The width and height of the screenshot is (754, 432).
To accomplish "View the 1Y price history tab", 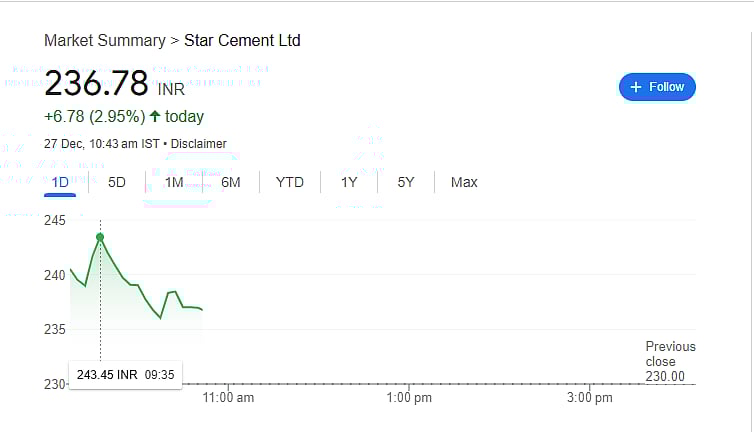I will [349, 182].
